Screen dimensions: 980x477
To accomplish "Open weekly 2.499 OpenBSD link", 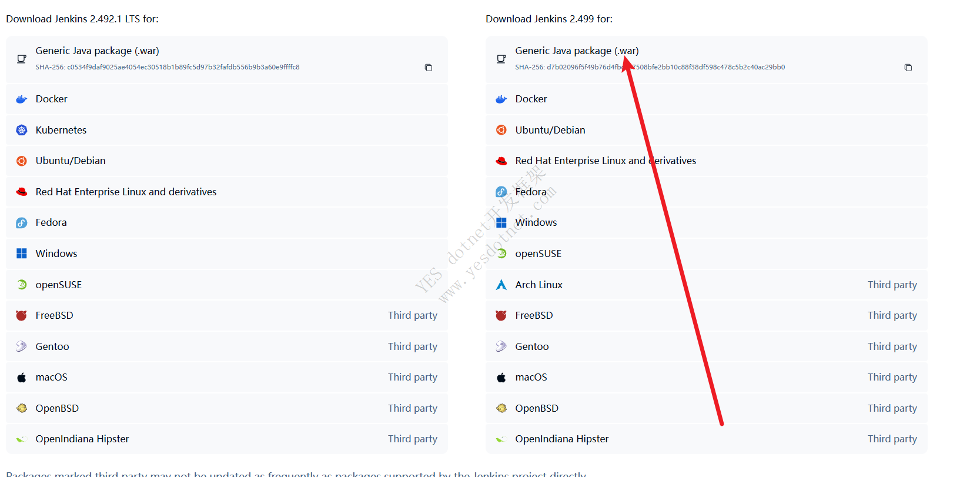I will [707, 408].
